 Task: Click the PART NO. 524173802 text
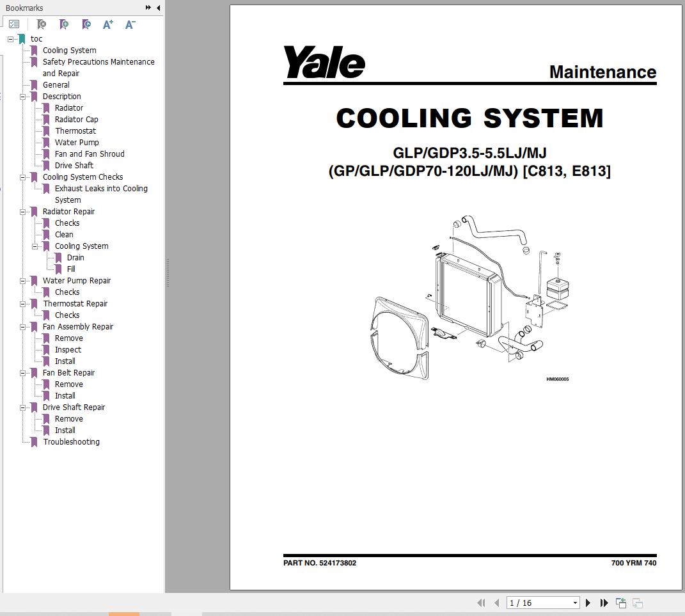point(320,563)
